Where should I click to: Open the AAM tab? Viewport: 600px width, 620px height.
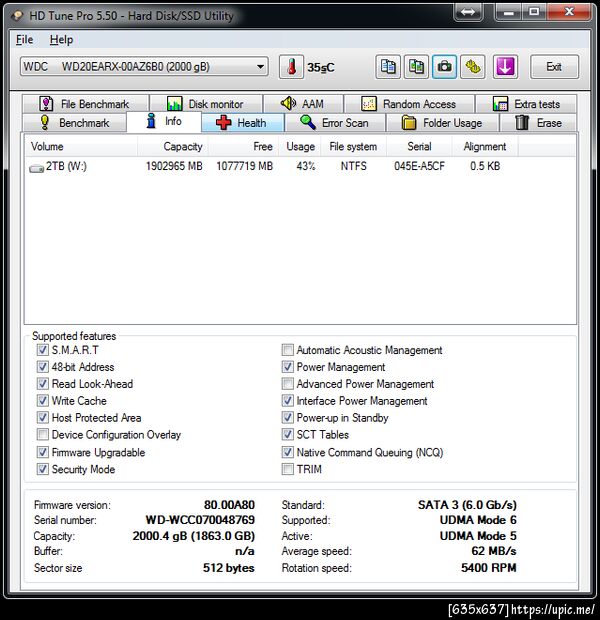coord(303,104)
